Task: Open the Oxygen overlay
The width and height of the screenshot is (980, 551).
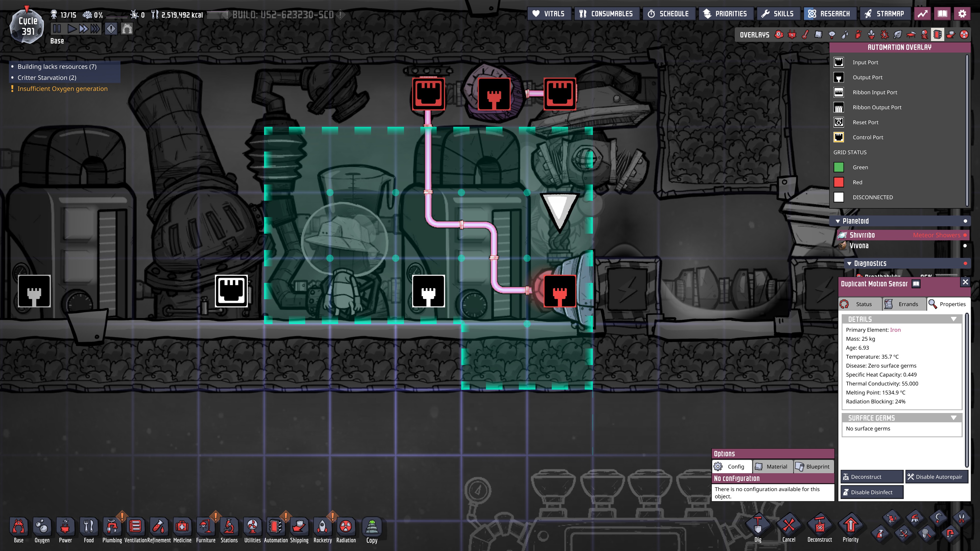Action: pos(779,35)
